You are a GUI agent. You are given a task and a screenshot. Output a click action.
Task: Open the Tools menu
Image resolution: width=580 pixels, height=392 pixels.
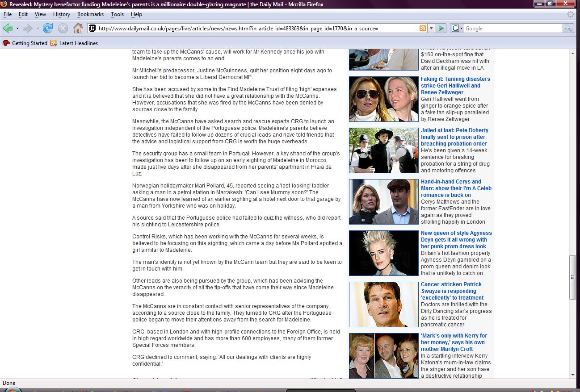pos(117,14)
